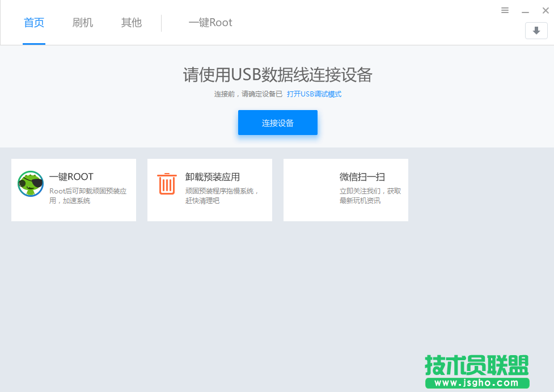Open the 卸载预装应用 card
Viewport: 554px width, 392px height.
tap(209, 189)
